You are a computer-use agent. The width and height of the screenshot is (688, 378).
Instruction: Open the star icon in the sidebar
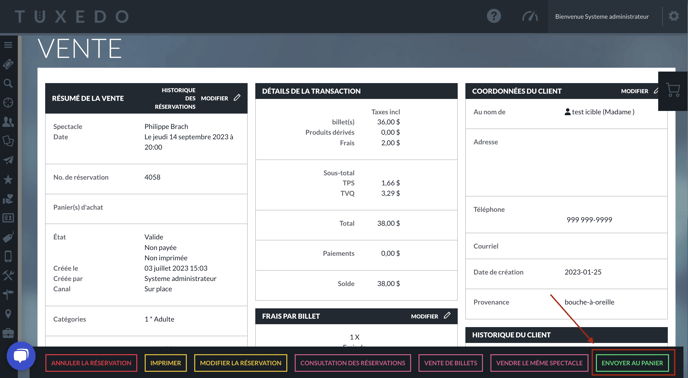click(x=8, y=180)
